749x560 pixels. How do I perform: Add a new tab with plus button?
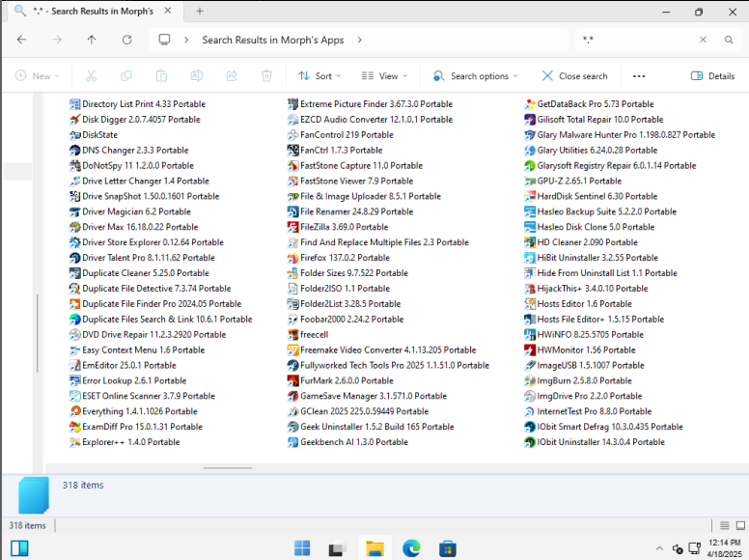click(x=200, y=11)
